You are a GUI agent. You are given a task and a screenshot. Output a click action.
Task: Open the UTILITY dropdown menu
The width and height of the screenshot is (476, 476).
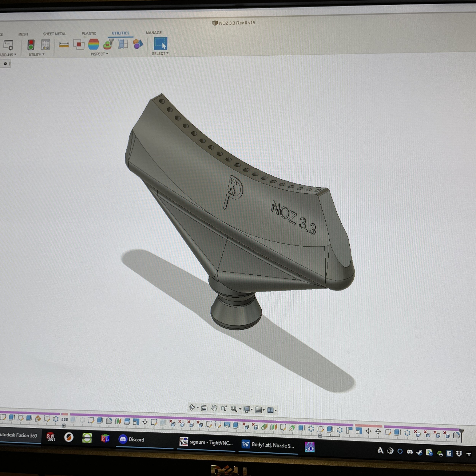[x=37, y=54]
